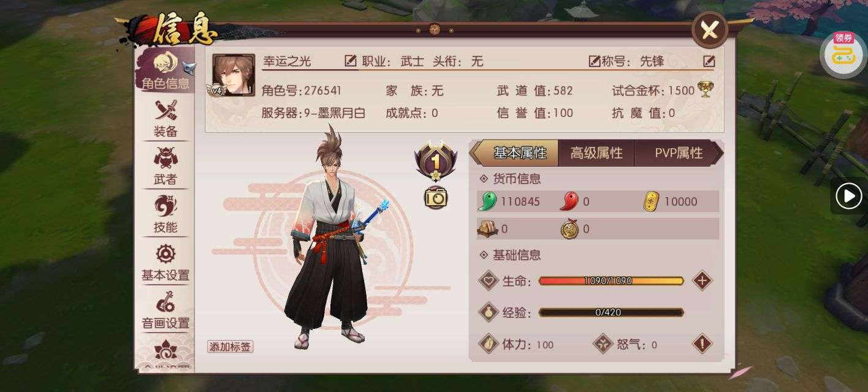Image resolution: width=868 pixels, height=392 pixels.
Task: Tap the 试合金杯 trophy icon
Action: (x=706, y=90)
